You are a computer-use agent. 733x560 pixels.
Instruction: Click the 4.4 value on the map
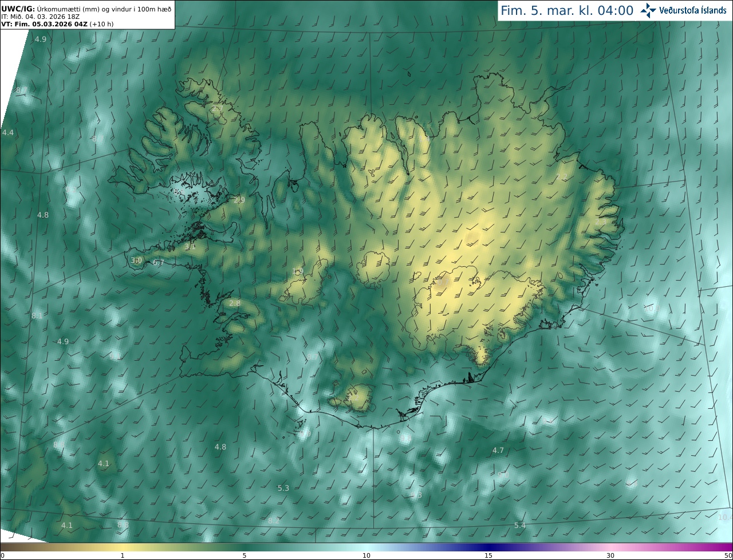8,132
